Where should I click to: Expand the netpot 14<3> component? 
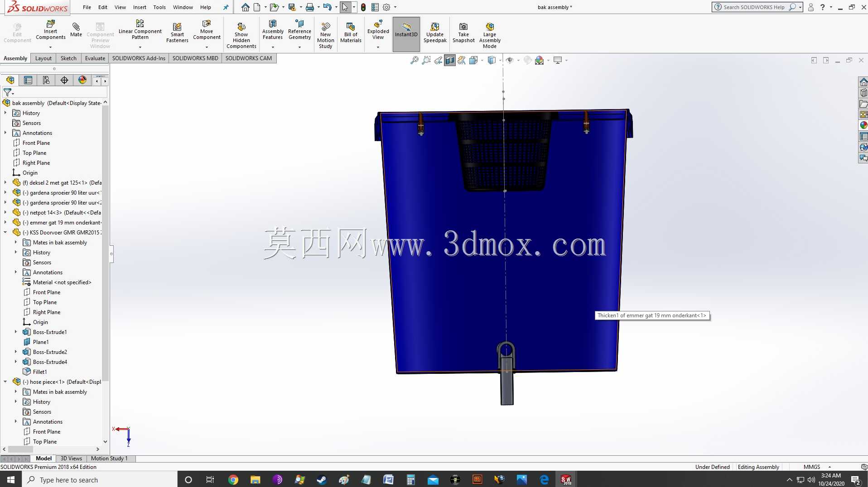[5, 213]
